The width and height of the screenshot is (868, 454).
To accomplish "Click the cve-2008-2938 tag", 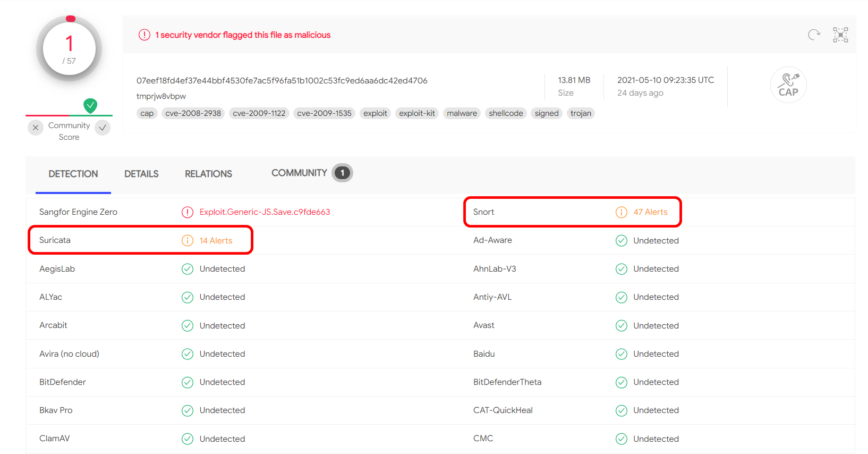I will (x=193, y=113).
